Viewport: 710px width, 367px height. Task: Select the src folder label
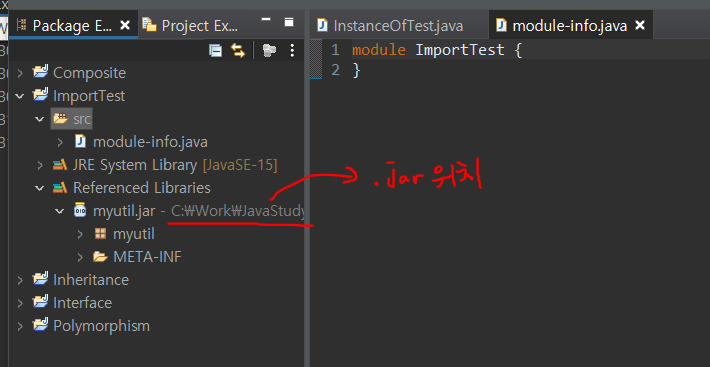click(x=82, y=119)
